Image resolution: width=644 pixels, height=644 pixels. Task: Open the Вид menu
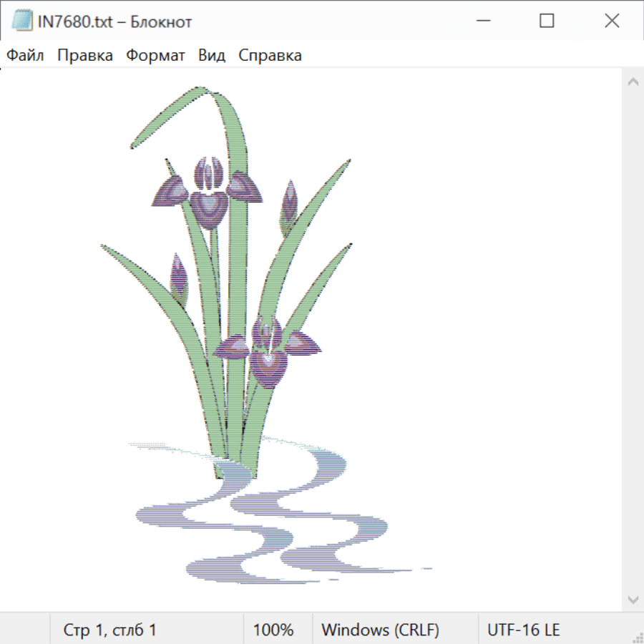pyautogui.click(x=212, y=56)
